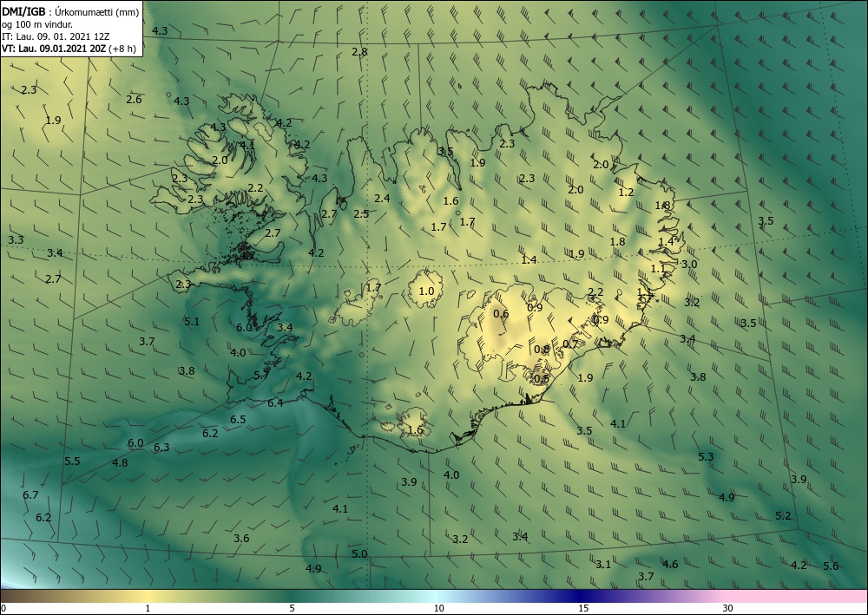The height and width of the screenshot is (615, 868).
Task: Click the map value '4.7'
Action: click(247, 256)
